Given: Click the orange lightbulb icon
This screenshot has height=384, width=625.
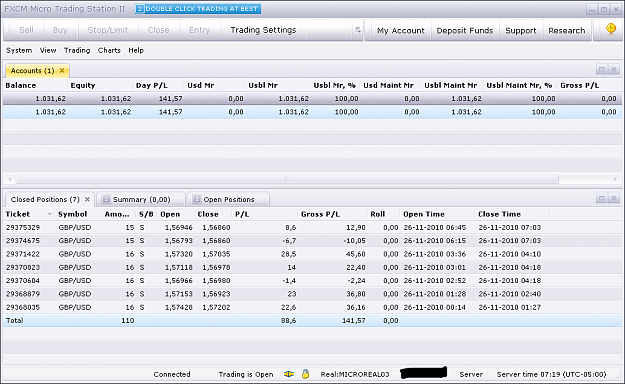Looking at the screenshot, I should point(611,29).
